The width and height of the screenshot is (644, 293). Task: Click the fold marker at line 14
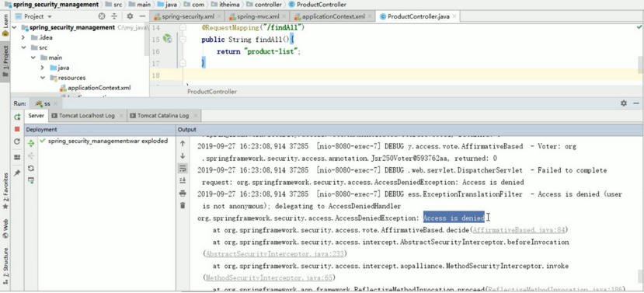pyautogui.click(x=183, y=27)
